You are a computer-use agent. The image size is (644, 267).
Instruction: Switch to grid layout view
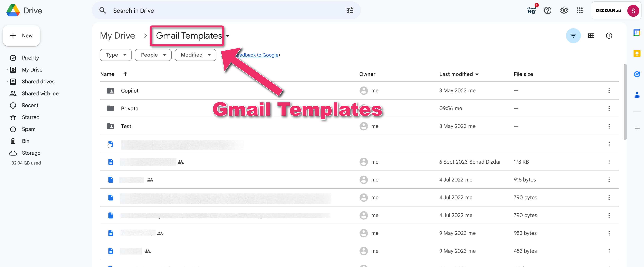(591, 36)
